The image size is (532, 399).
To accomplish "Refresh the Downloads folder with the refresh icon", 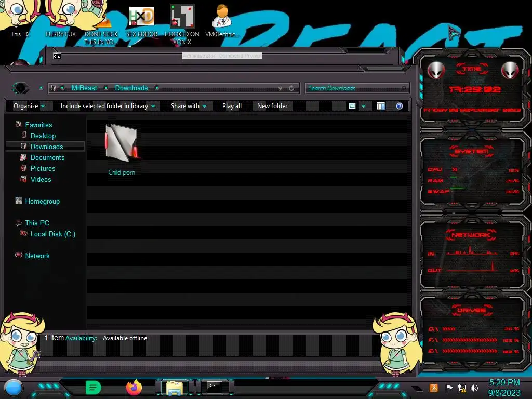I will click(x=291, y=88).
